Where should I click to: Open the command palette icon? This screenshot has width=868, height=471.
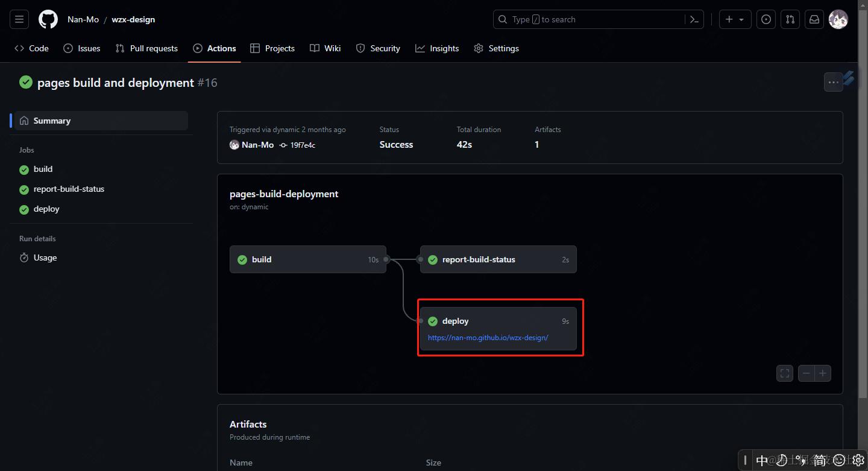click(694, 19)
